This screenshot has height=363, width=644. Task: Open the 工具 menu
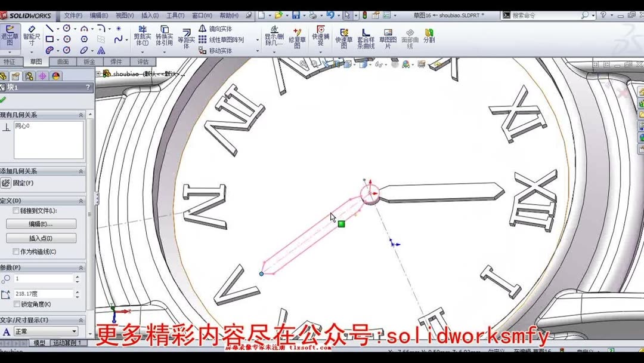click(174, 15)
